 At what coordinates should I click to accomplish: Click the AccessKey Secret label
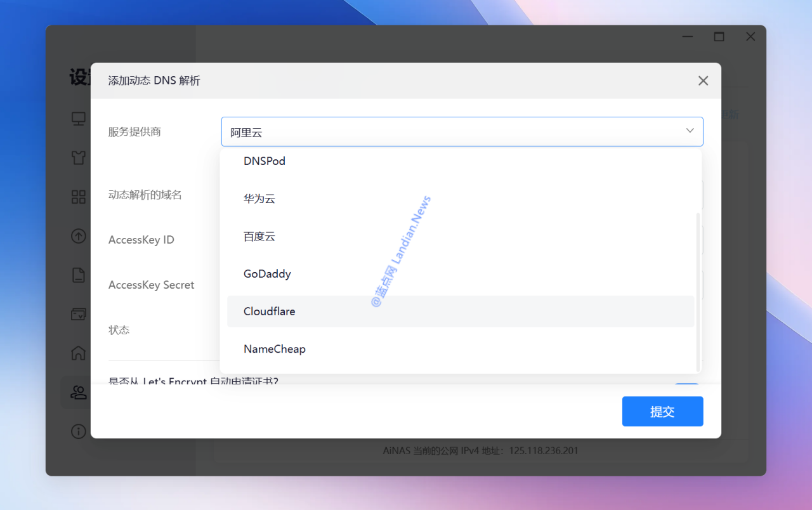click(152, 285)
